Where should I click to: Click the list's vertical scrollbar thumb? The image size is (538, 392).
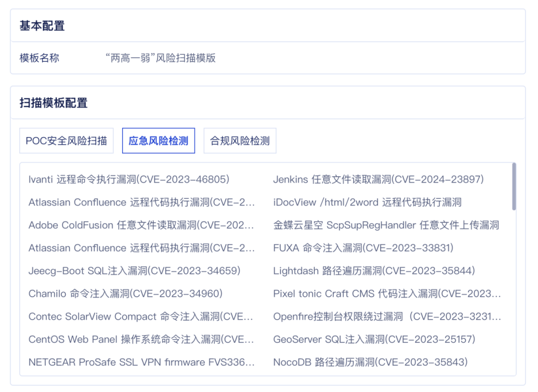click(514, 187)
